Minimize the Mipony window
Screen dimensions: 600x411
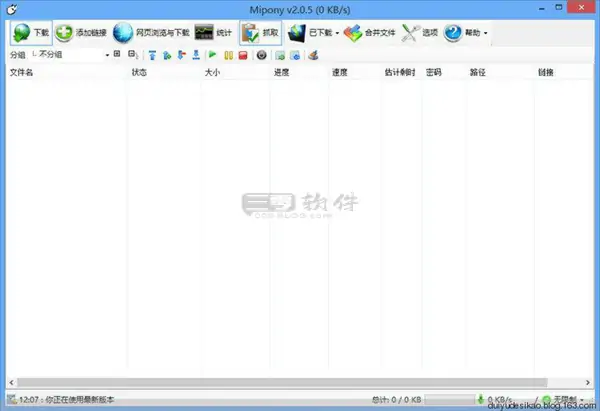click(x=541, y=8)
